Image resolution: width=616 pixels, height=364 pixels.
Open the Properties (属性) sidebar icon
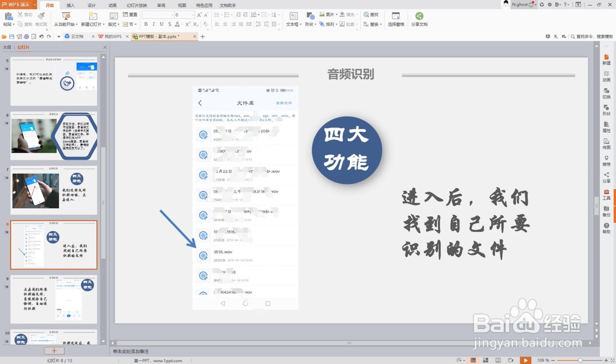pos(607,127)
